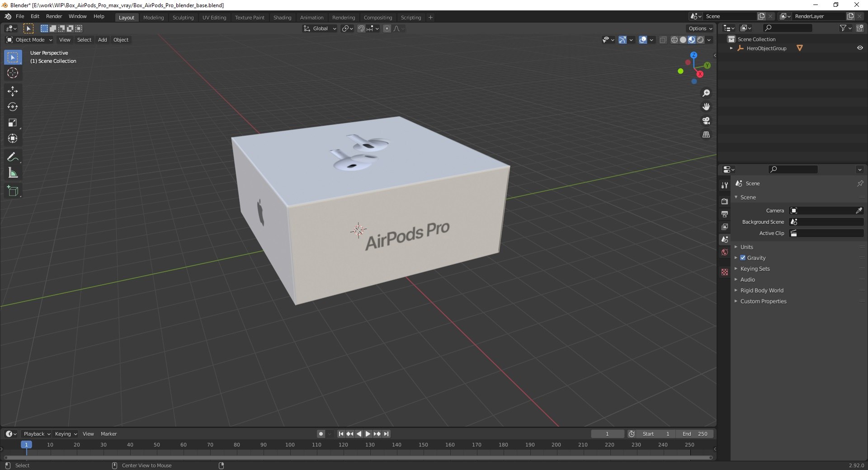Open Global transform orientation dropdown
The image size is (868, 470).
point(320,28)
